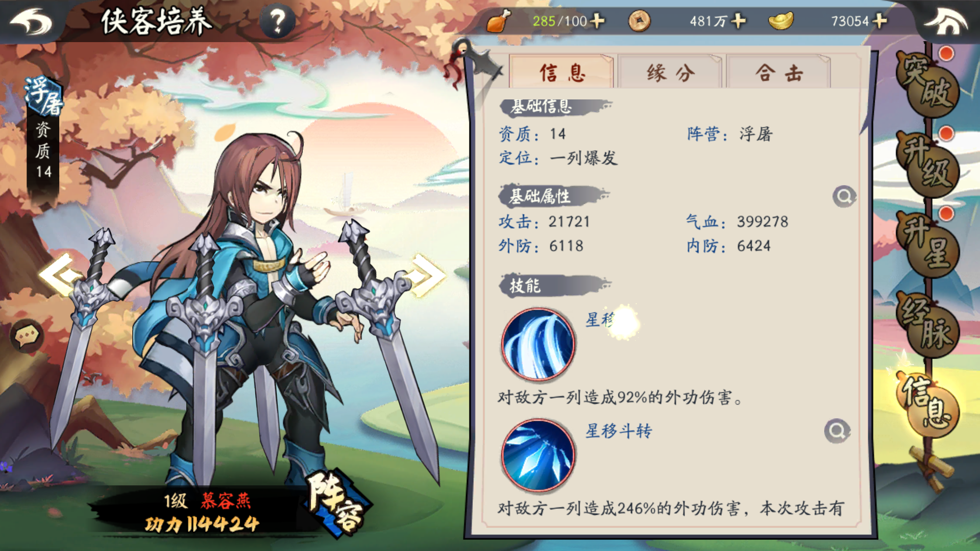
Task: Click the 星移斗转 skill icon
Action: coord(538,455)
